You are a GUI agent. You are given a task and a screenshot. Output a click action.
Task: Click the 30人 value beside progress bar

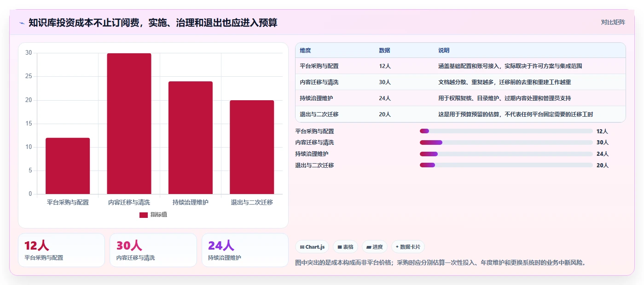(x=603, y=142)
